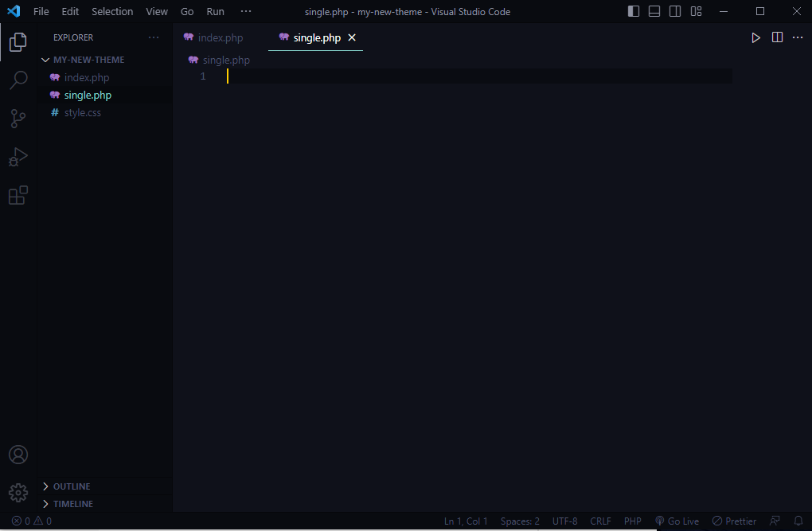Viewport: 812px width, 531px height.
Task: Show errors and warnings problems count
Action: pos(32,521)
